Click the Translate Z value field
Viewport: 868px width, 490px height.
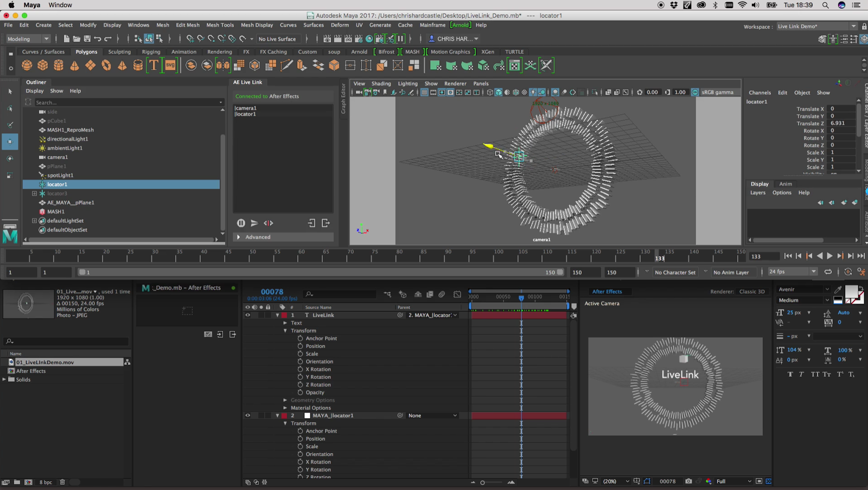tap(842, 123)
